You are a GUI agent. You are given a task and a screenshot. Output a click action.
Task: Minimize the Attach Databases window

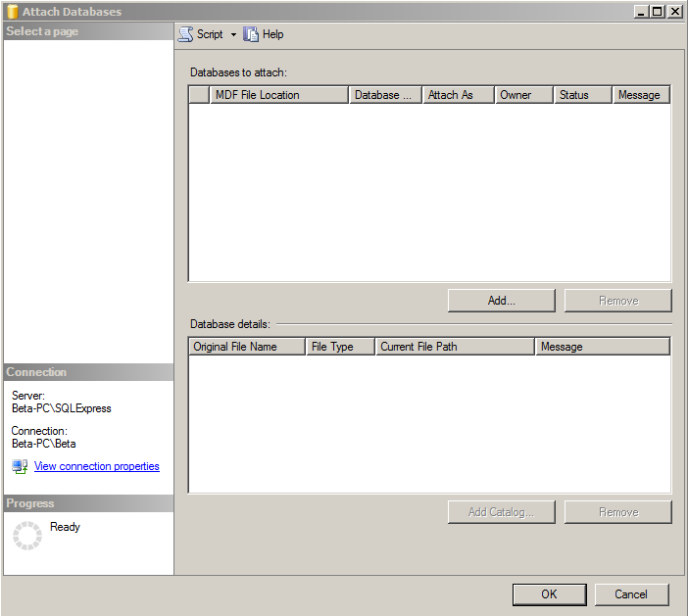(641, 12)
